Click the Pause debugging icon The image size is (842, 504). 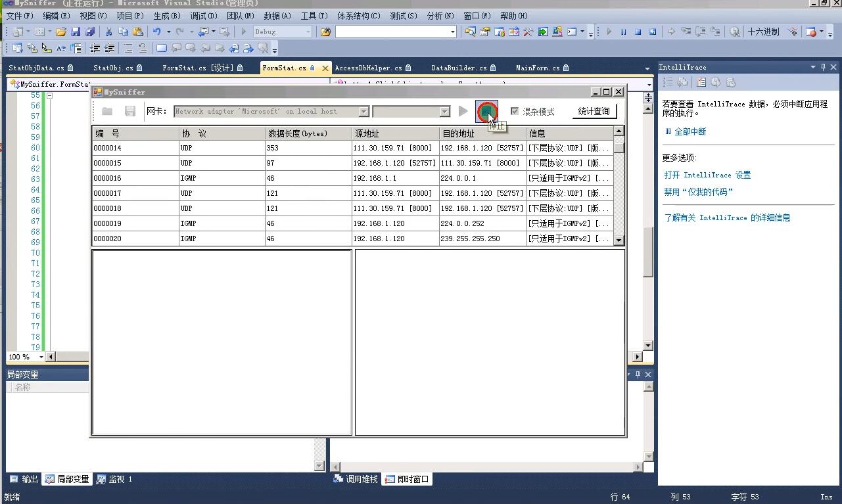pos(623,32)
